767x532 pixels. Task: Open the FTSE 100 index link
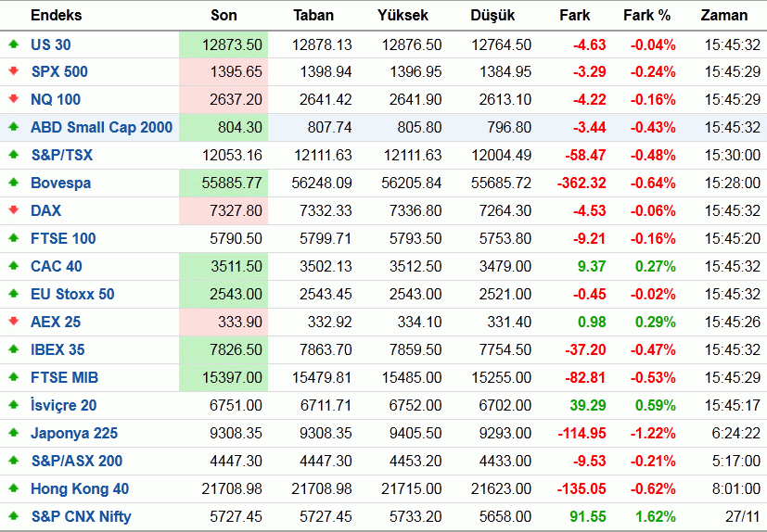click(x=63, y=238)
